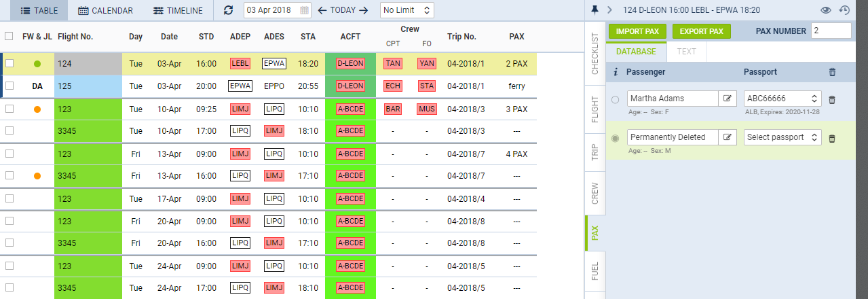This screenshot has width=868, height=299.
Task: Switch to TIMELINE view
Action: tap(178, 10)
